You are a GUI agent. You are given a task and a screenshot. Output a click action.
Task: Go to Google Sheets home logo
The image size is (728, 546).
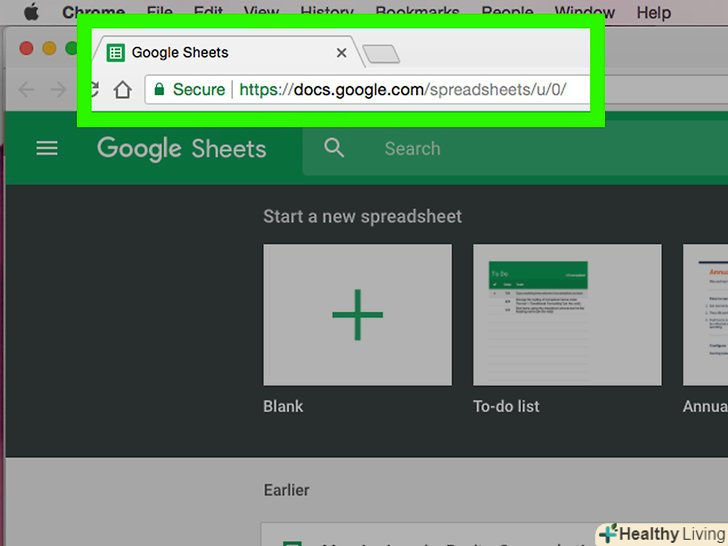tap(182, 149)
